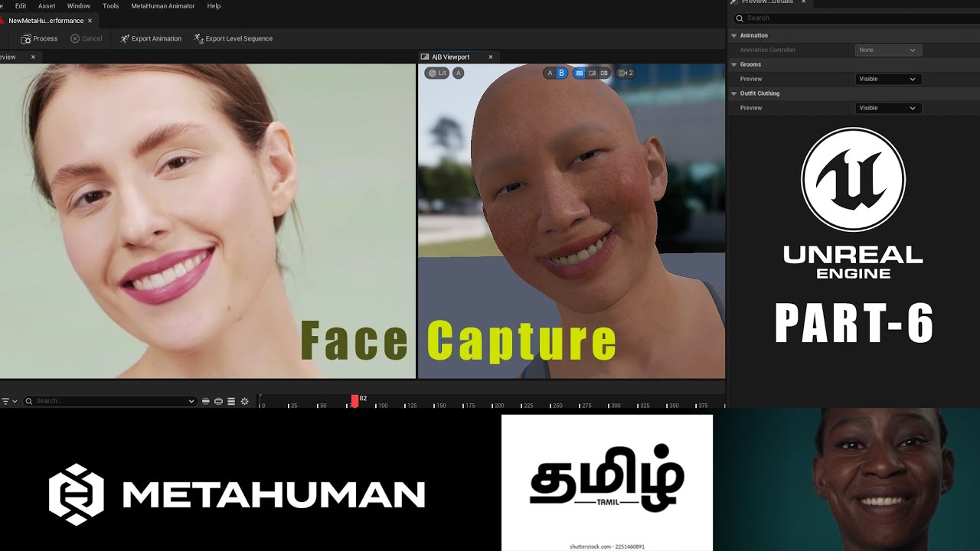Viewport: 980px width, 551px height.
Task: Click timeline ruler at frame 200
Action: tap(498, 404)
